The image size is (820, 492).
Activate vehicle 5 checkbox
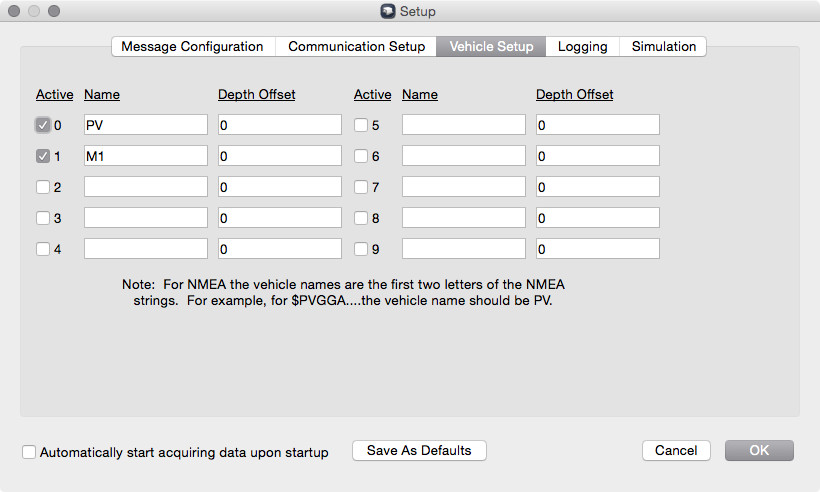[x=361, y=125]
